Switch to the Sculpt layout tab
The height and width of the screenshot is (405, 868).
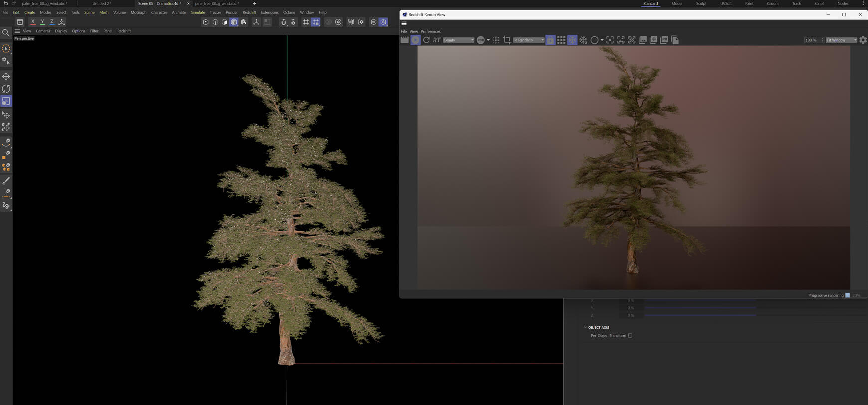coord(701,3)
